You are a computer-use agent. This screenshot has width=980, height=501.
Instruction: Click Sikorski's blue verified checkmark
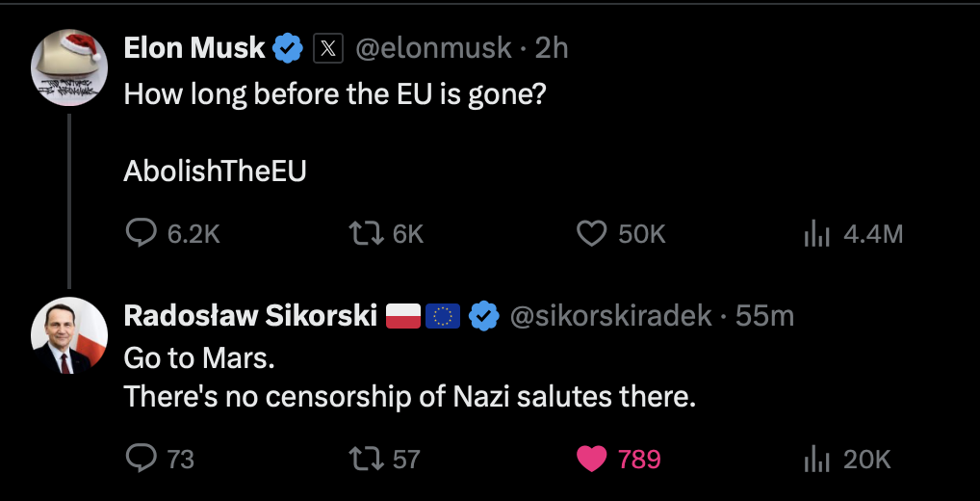[x=484, y=315]
